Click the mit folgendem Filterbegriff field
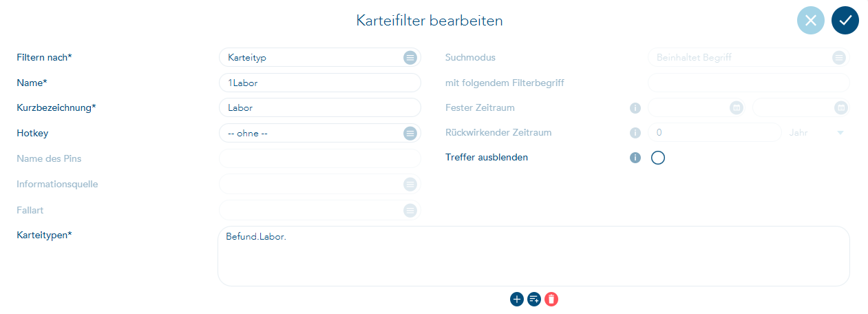 click(x=748, y=83)
